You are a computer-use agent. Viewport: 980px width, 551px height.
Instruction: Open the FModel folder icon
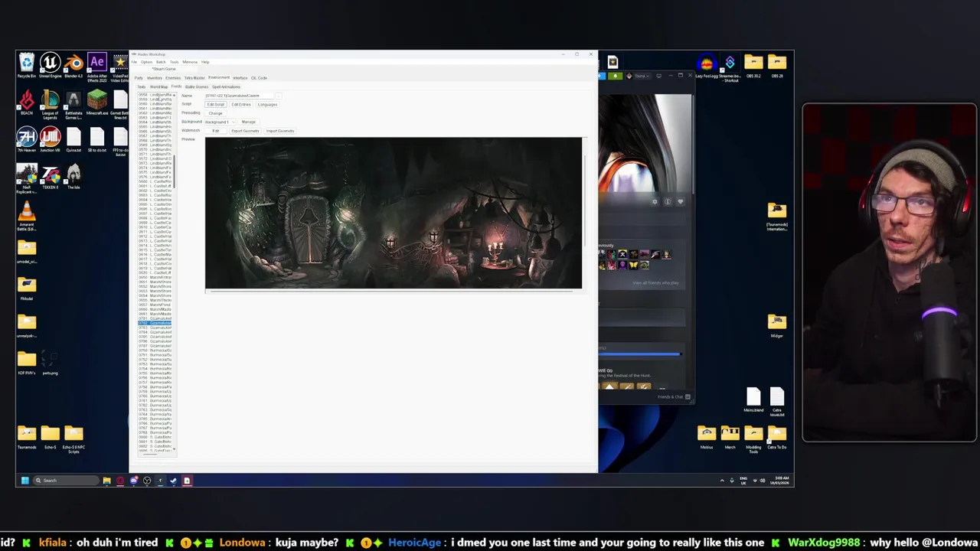click(x=27, y=288)
